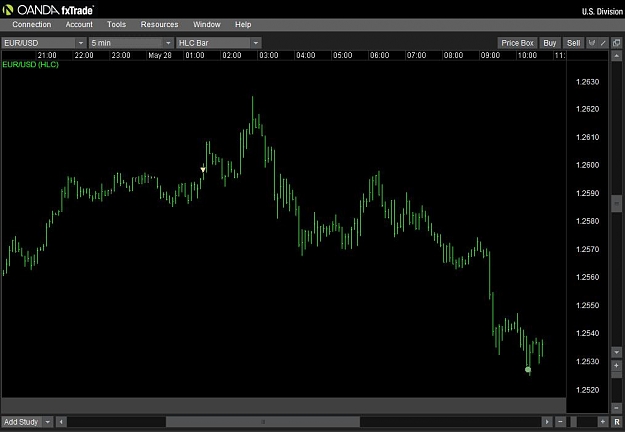The width and height of the screenshot is (625, 432).
Task: Open the Tools menu
Action: [116, 24]
